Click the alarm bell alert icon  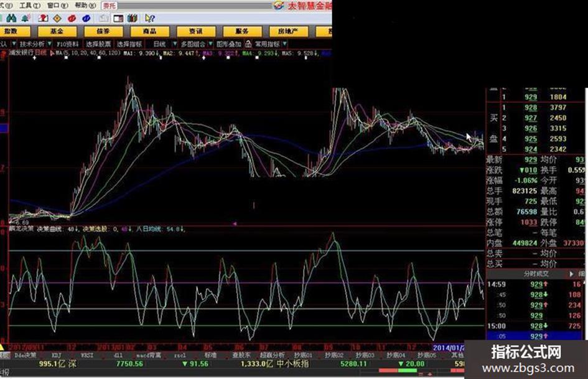point(26,19)
